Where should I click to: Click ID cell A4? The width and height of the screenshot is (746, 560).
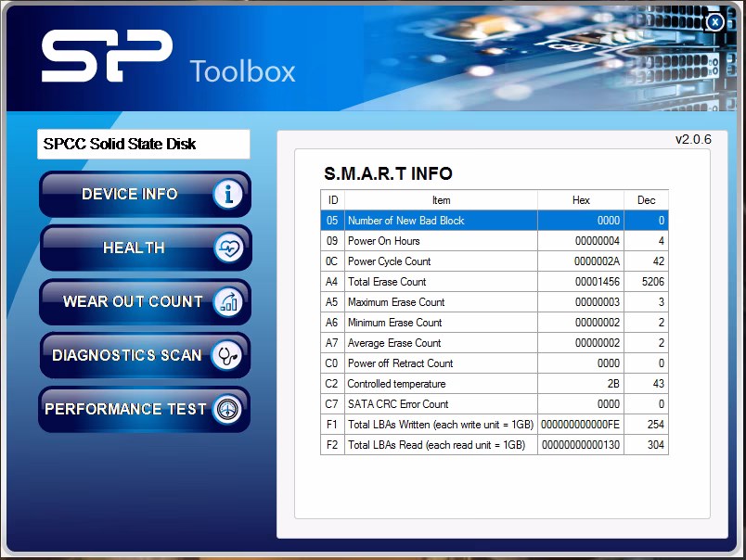331,282
